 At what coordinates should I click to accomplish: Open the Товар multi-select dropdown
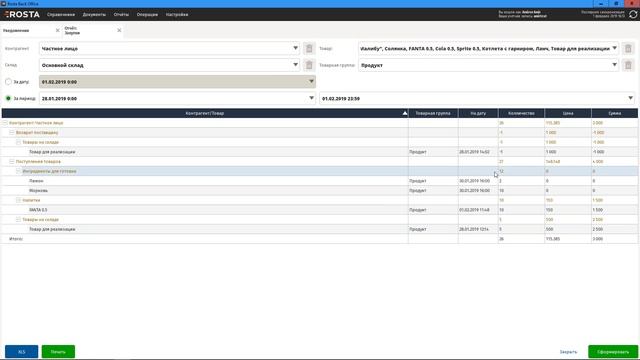pyautogui.click(x=614, y=48)
